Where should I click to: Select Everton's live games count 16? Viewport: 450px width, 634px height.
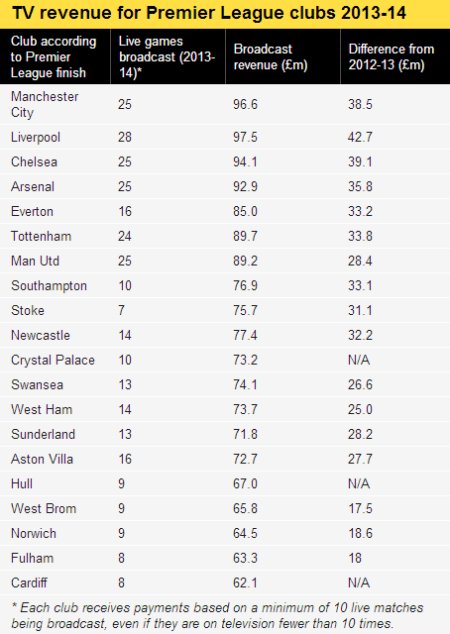[x=125, y=211]
